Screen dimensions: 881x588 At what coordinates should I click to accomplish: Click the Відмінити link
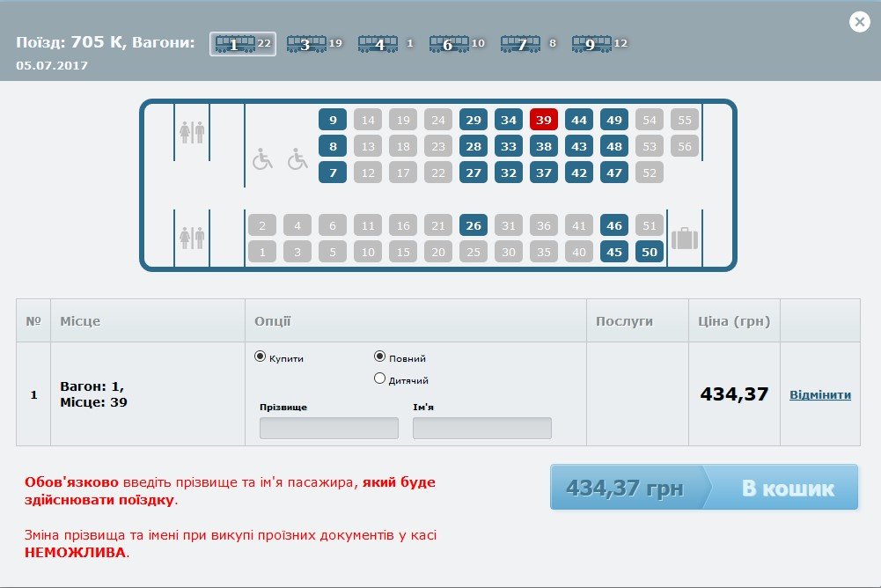point(819,395)
